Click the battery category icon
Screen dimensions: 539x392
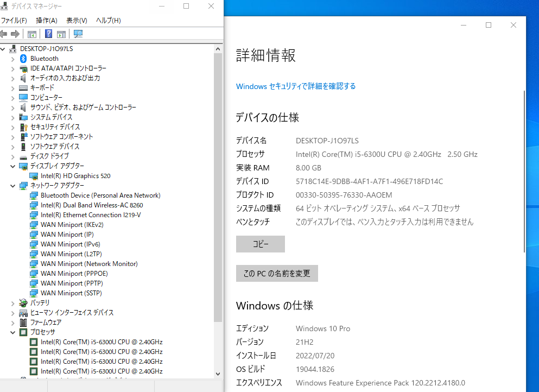[x=23, y=303]
